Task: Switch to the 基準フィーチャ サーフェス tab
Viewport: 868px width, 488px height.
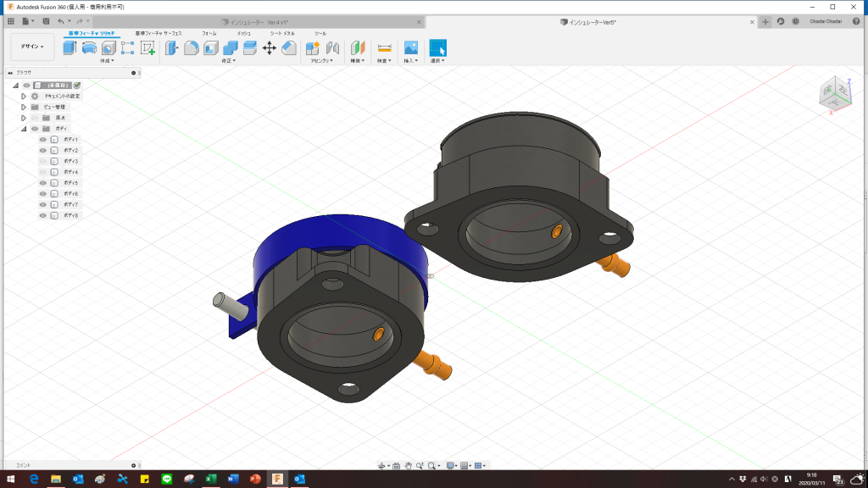Action: click(159, 33)
